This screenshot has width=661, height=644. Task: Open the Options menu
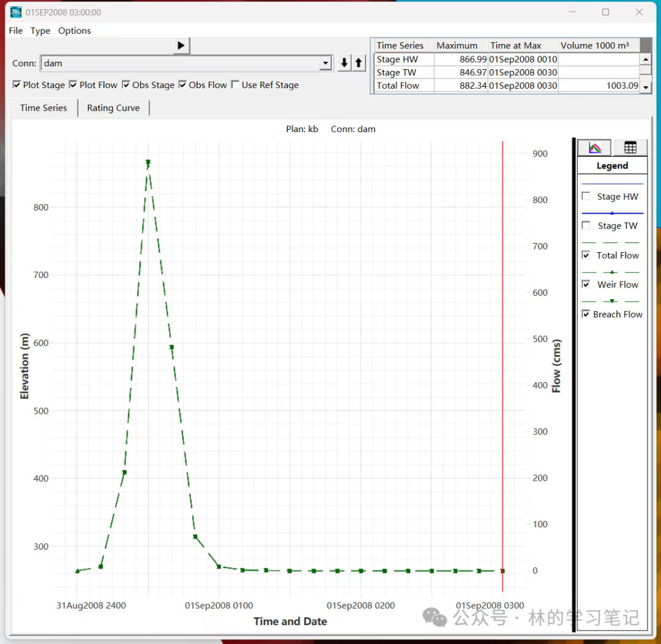point(74,31)
